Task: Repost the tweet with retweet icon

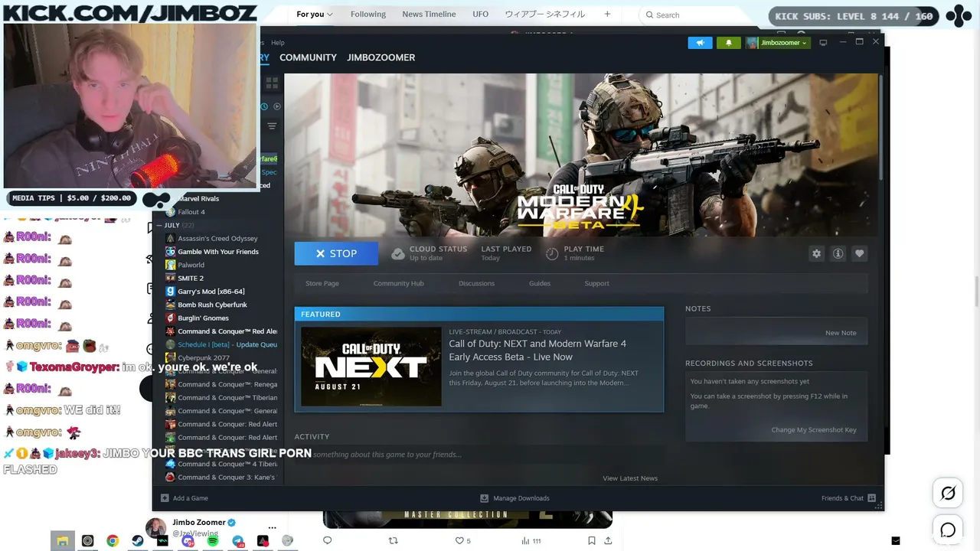Action: (x=394, y=540)
